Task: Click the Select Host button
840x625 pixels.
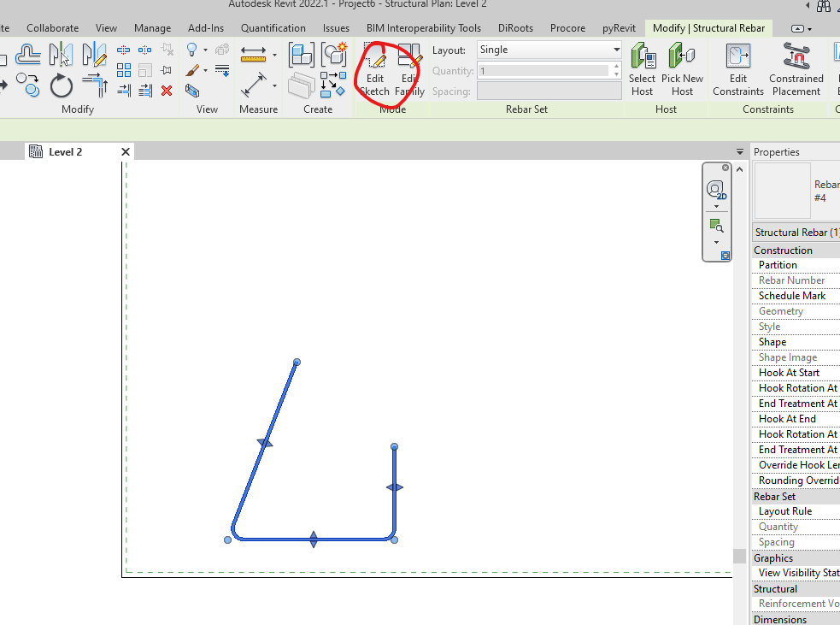Action: tap(642, 70)
